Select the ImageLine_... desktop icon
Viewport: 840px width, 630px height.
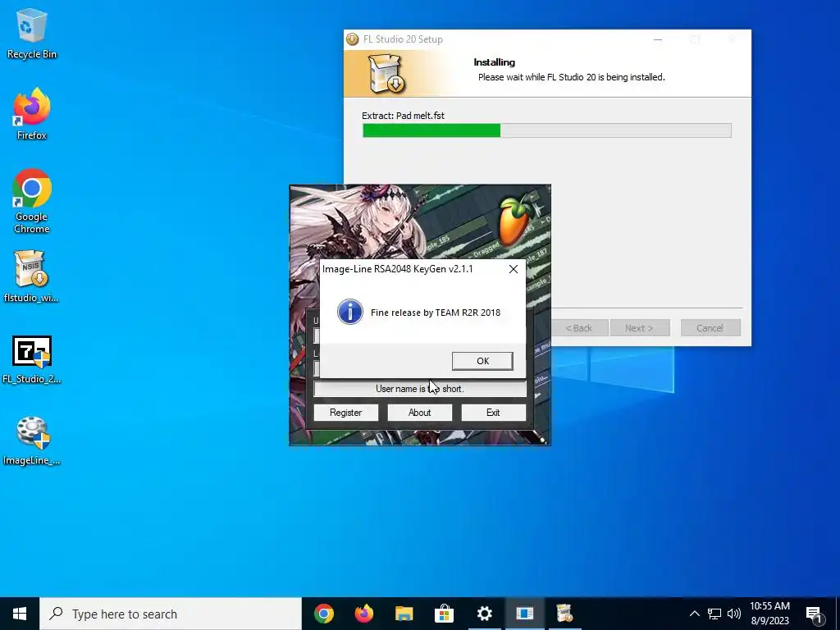click(x=32, y=441)
